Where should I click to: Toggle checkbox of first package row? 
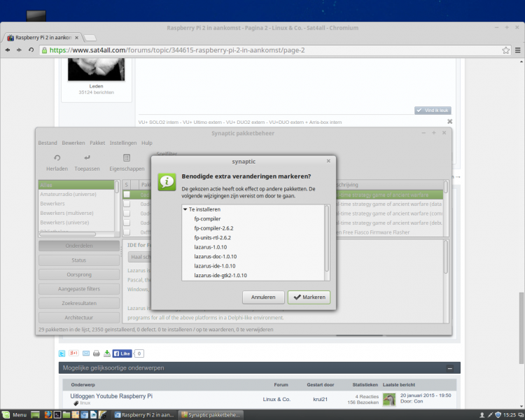click(x=127, y=195)
